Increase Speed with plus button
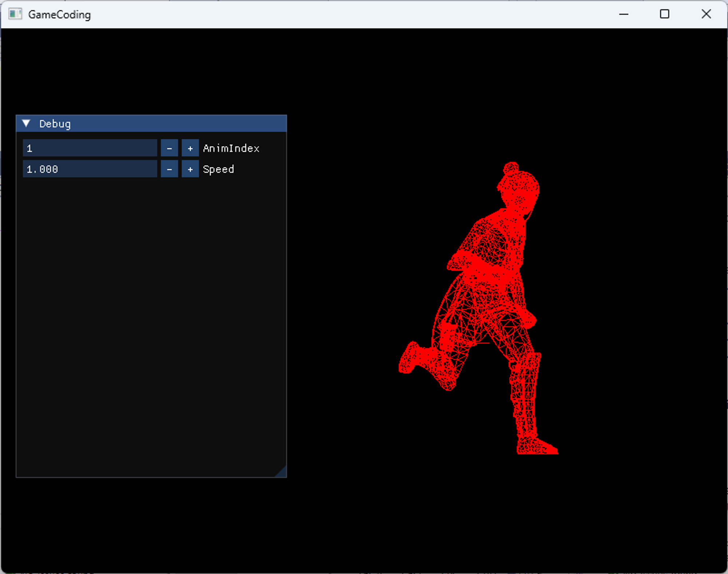 click(x=190, y=169)
